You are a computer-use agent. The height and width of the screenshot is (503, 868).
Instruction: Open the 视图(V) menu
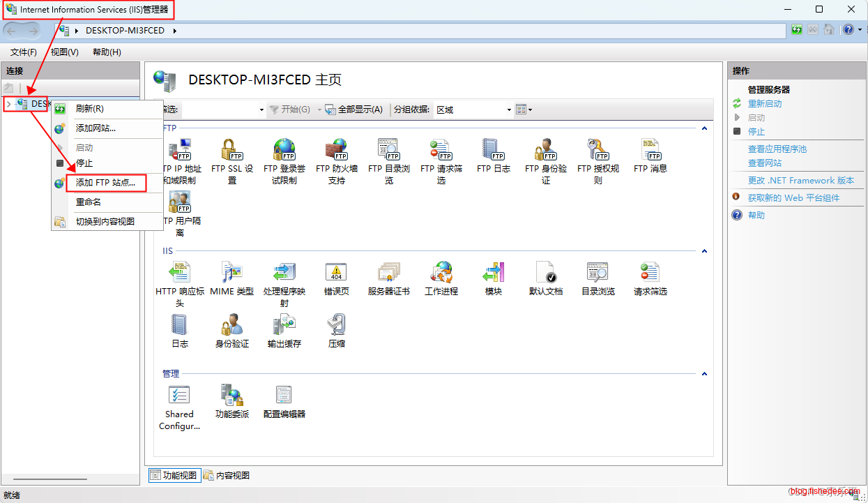point(64,52)
